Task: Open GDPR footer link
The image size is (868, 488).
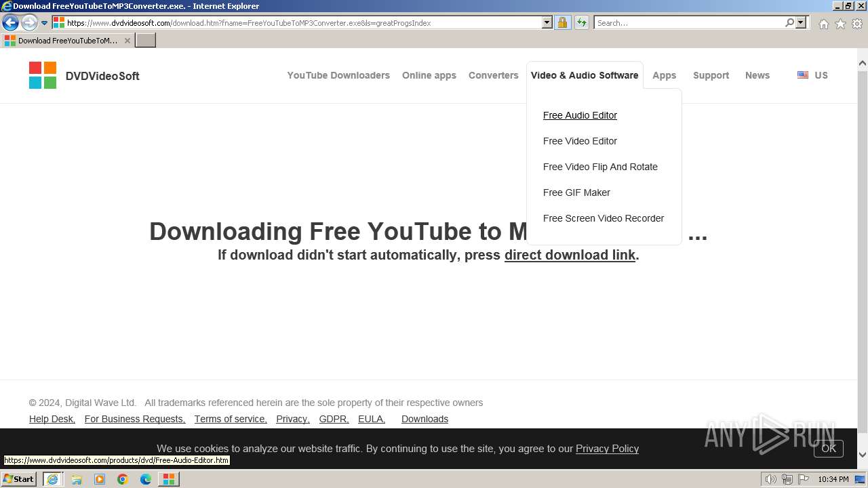Action: coord(334,419)
